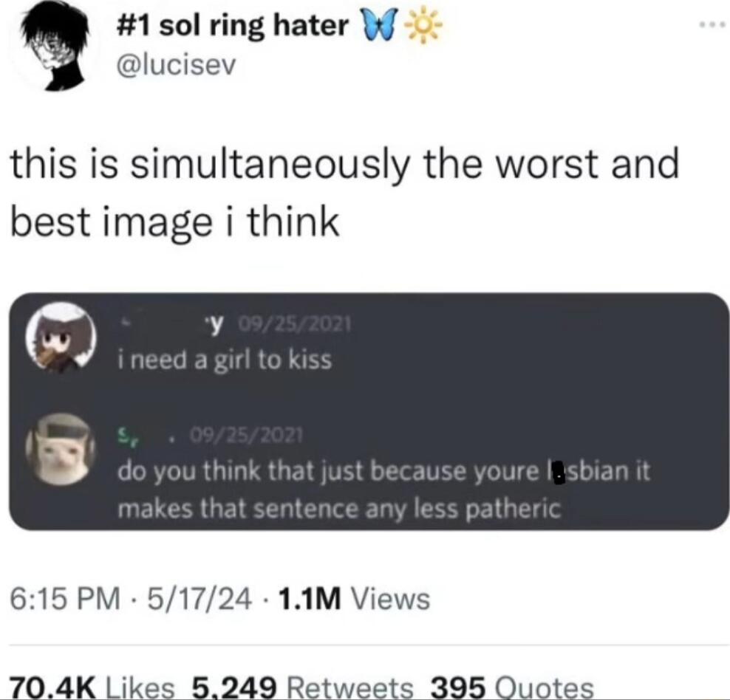The image size is (730, 700).
Task: Open the embedded Discord screenshot image
Action: pyautogui.click(x=368, y=411)
